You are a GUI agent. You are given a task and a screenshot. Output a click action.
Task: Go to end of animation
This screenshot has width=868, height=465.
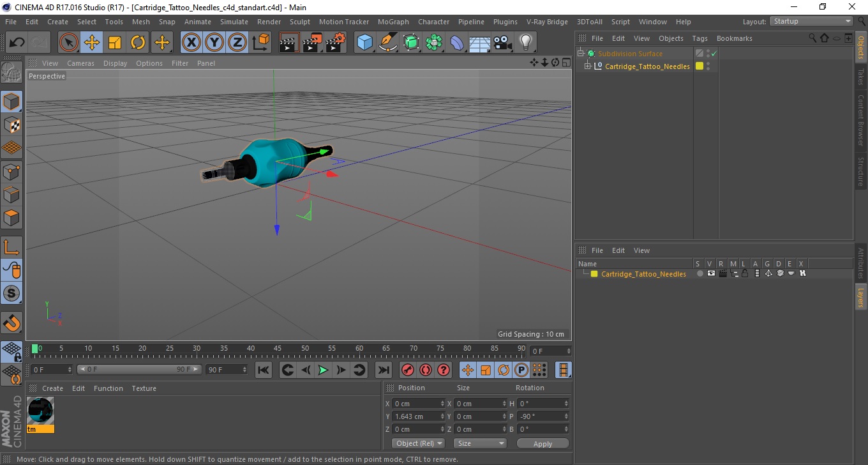[x=383, y=370]
